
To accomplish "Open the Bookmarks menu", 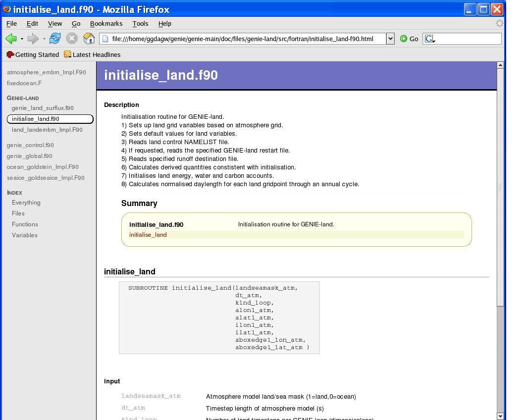I will coord(106,23).
